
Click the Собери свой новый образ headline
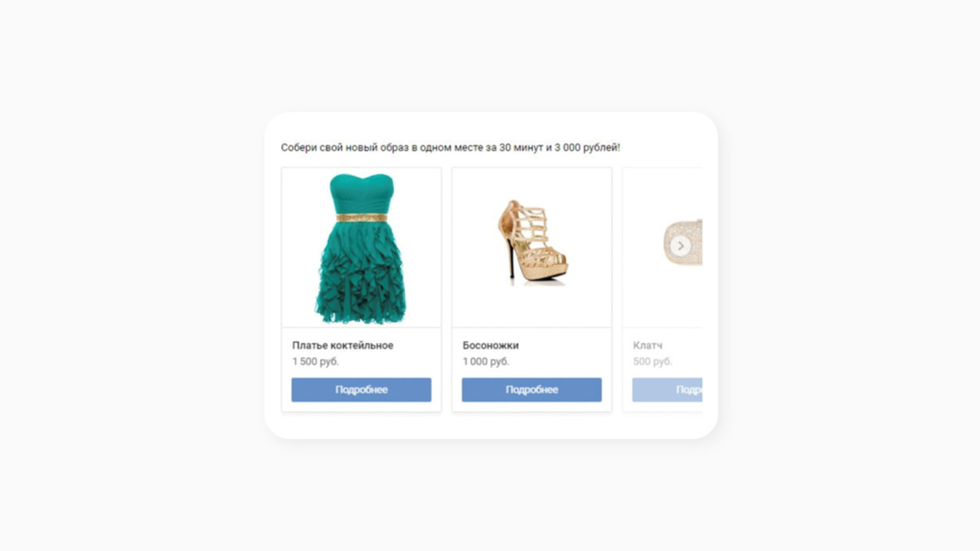(450, 148)
